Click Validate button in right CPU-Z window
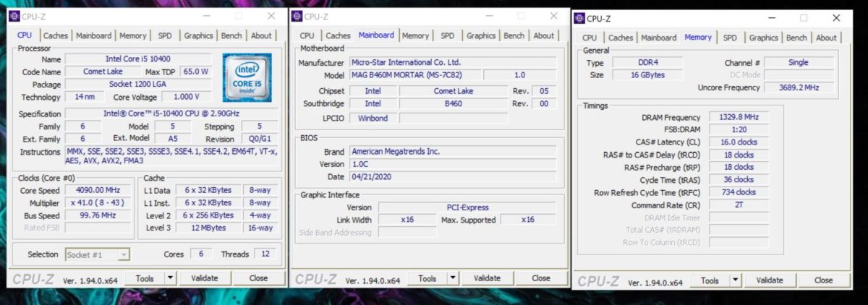This screenshot has height=305, width=868. point(770,280)
